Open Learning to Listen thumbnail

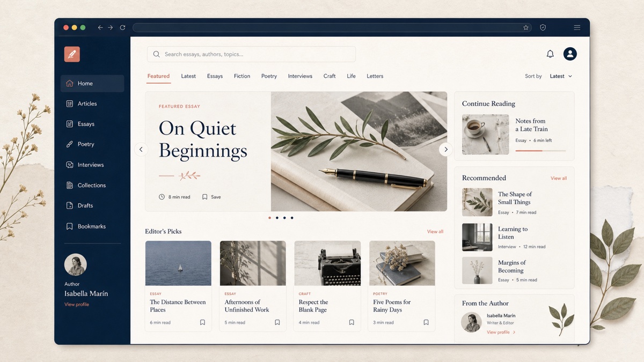pos(477,237)
